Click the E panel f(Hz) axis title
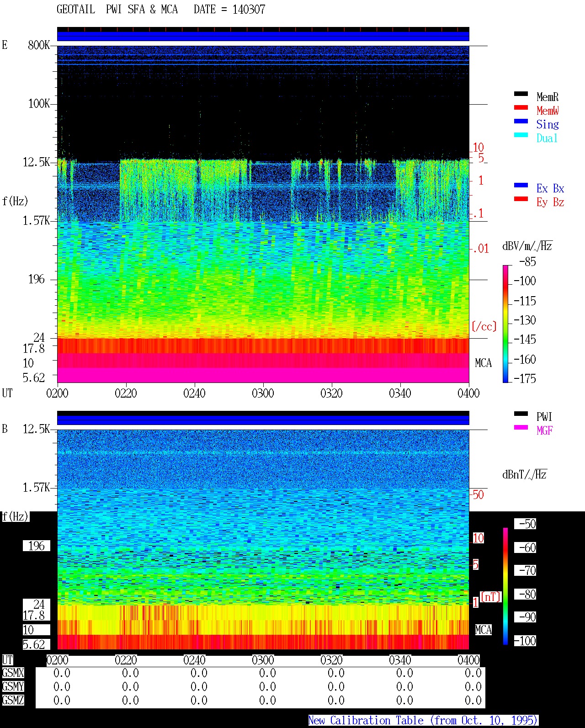The height and width of the screenshot is (728, 585). point(15,201)
